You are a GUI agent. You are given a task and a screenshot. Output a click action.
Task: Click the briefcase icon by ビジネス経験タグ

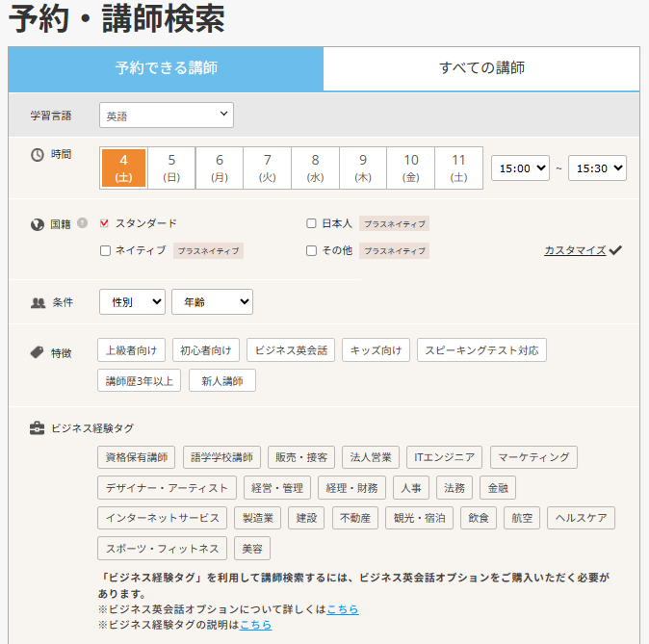38,428
